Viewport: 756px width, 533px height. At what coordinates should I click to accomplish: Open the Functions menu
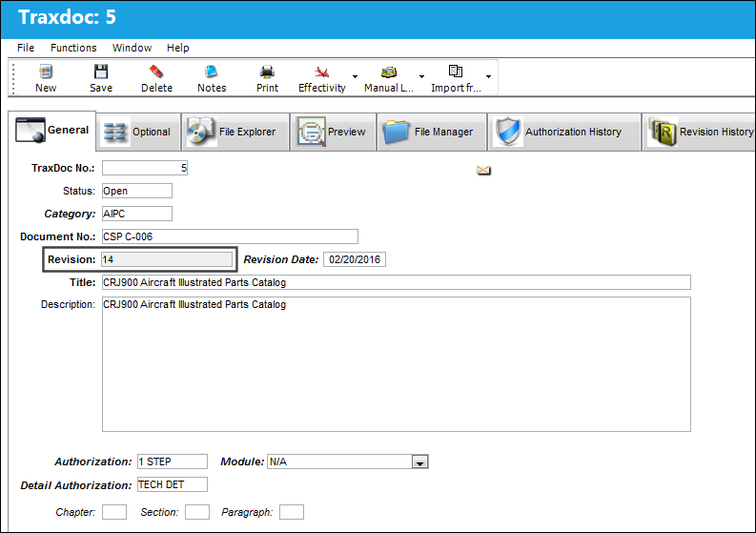click(73, 48)
